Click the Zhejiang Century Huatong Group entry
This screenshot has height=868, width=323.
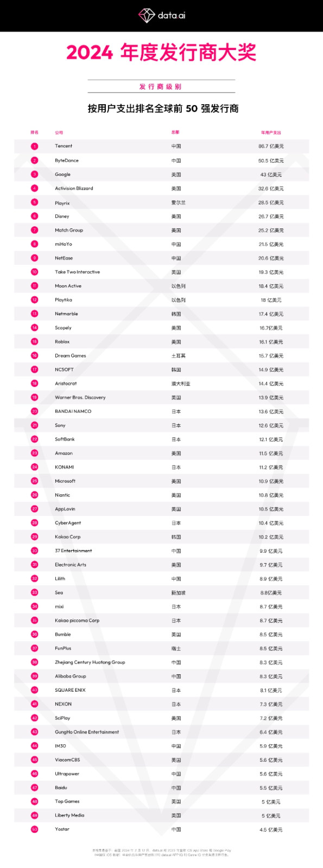(x=90, y=662)
